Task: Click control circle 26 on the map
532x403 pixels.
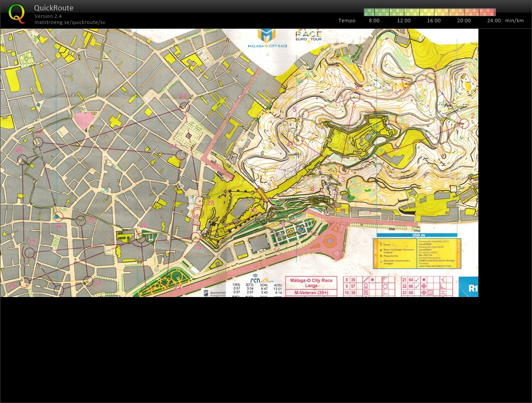Action: (22, 160)
